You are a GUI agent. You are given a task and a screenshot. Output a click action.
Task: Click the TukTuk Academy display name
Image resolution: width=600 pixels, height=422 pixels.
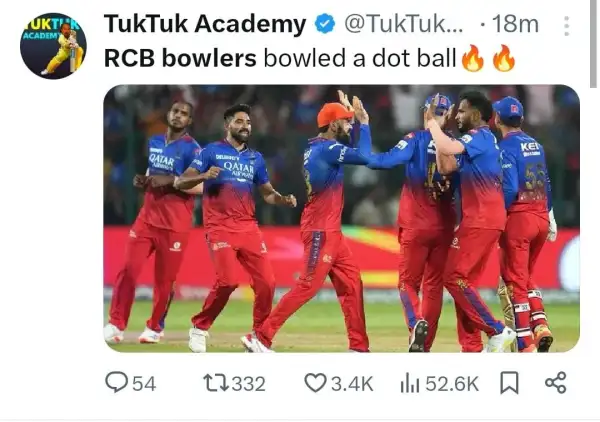[x=205, y=24]
